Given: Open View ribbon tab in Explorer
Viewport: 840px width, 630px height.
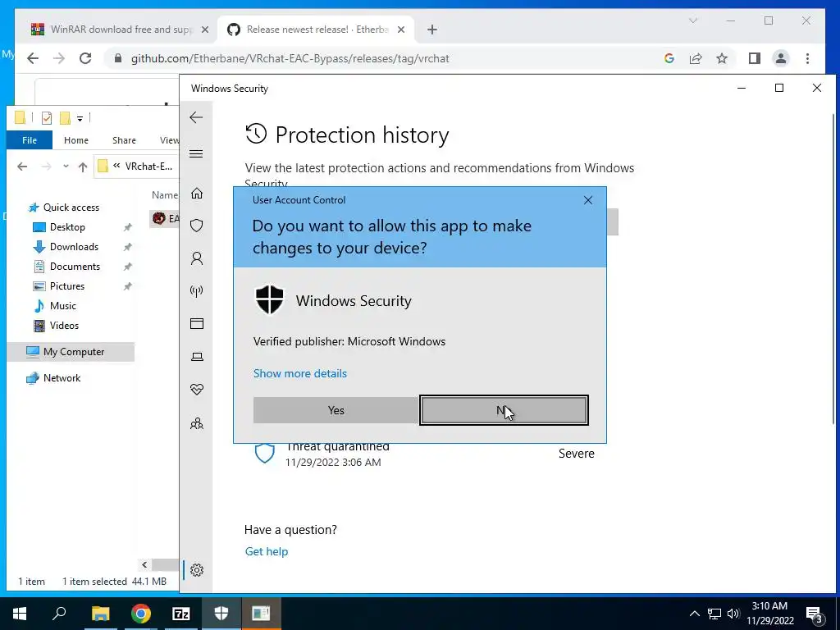Looking at the screenshot, I should click(169, 139).
